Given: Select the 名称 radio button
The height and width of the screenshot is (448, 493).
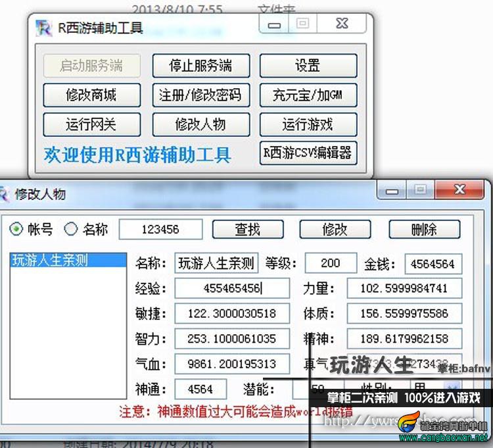Looking at the screenshot, I should (x=71, y=229).
